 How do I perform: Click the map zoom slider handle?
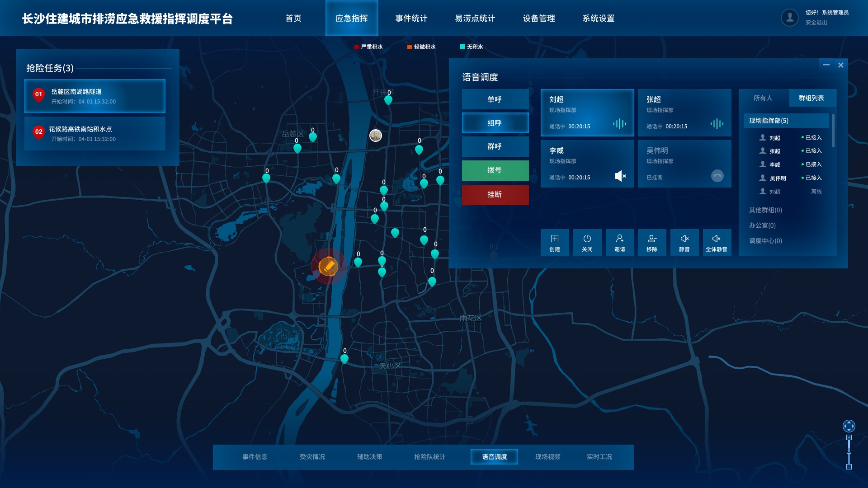(x=849, y=453)
